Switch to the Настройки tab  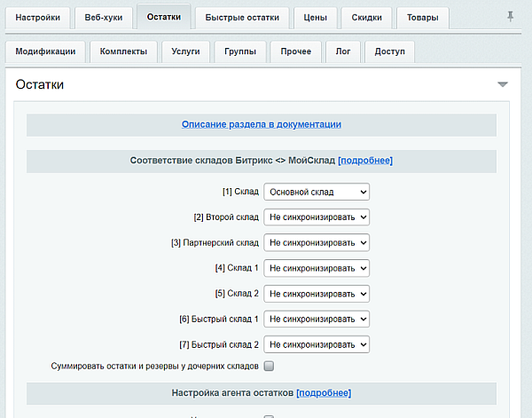tap(37, 18)
